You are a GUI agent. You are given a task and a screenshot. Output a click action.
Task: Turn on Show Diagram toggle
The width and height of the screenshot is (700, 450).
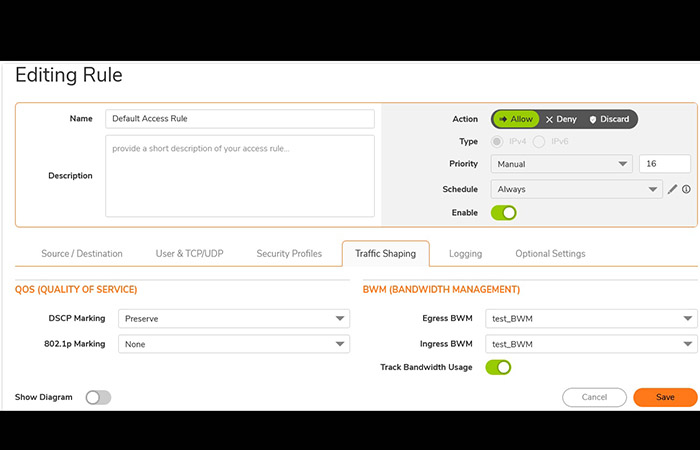98,397
